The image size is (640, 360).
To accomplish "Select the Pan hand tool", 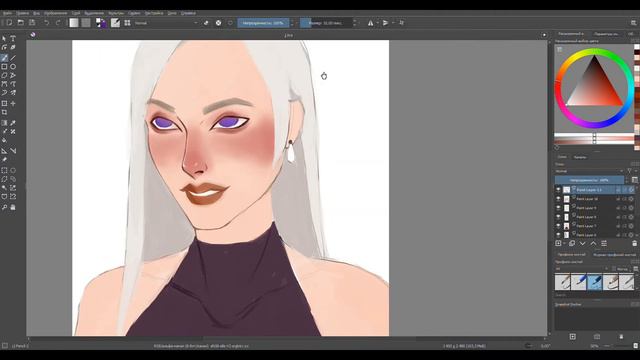I will point(13,207).
